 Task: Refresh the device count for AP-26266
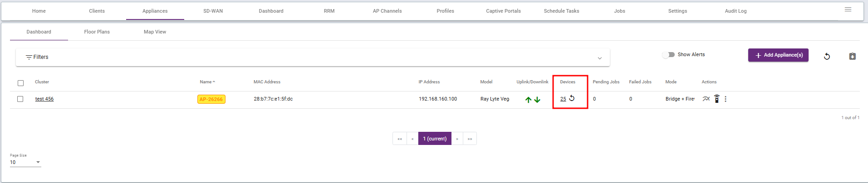[x=572, y=98]
